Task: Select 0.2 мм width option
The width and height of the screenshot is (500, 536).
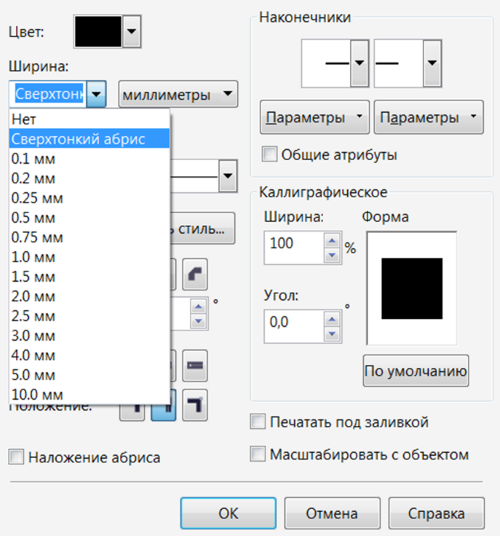Action: point(89,178)
